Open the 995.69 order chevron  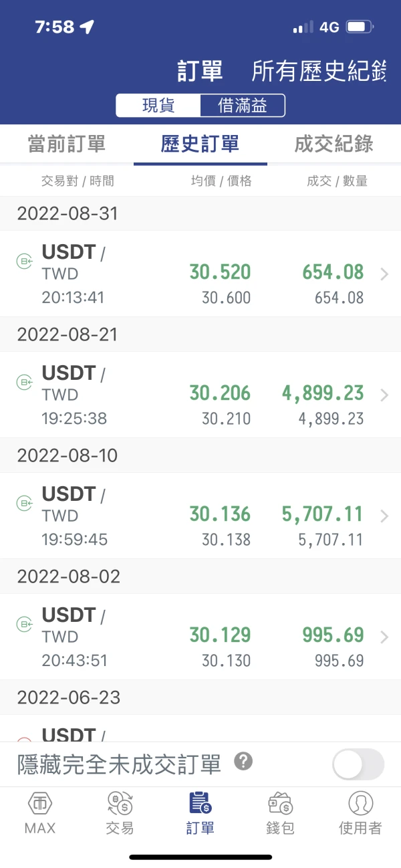[384, 637]
